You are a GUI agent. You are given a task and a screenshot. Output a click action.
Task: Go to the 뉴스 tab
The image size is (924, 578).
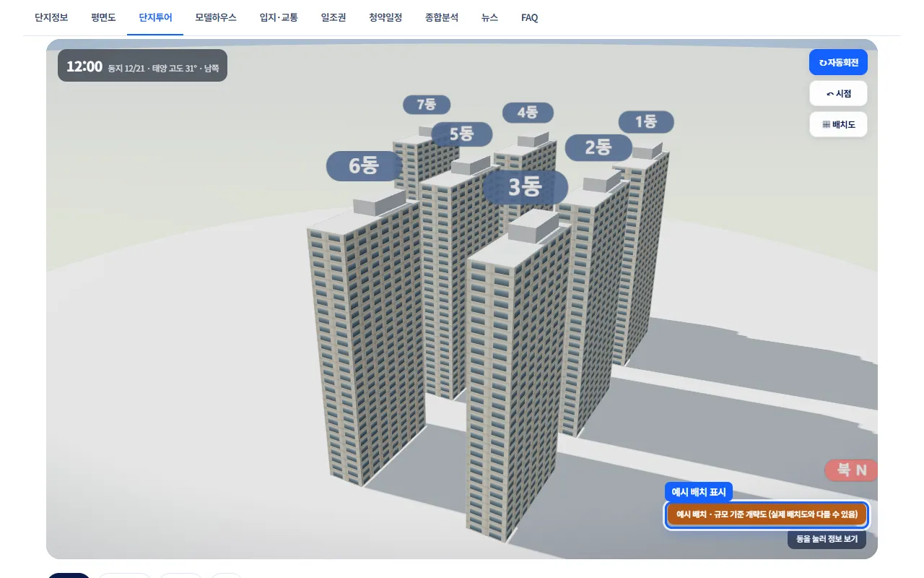489,17
